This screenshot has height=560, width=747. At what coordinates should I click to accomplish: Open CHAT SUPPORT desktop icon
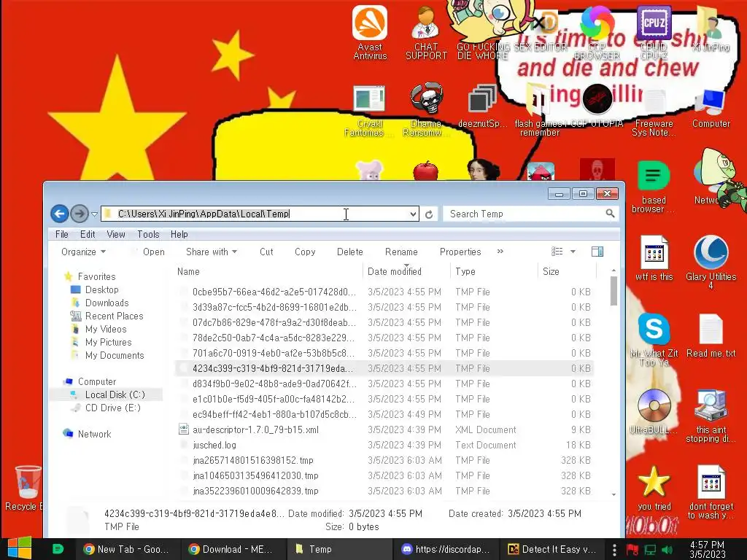tap(426, 32)
